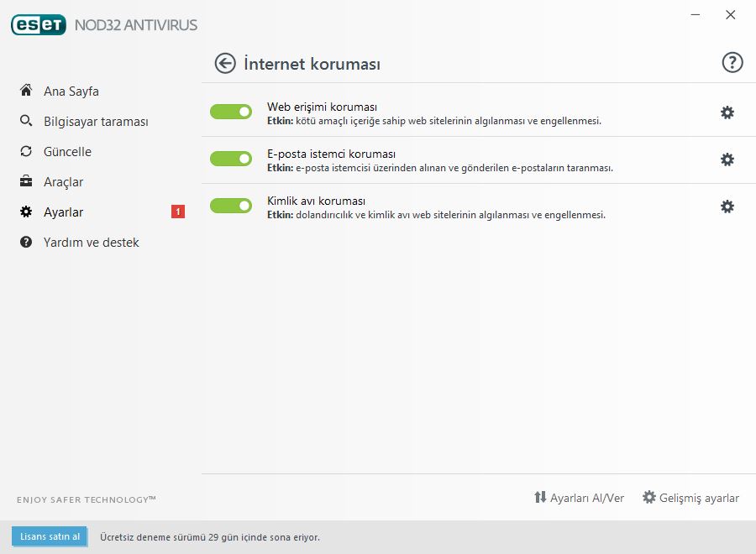Viewport: 756px width, 554px height.
Task: Click the refresh icon beside Güncelle
Action: pyautogui.click(x=26, y=151)
